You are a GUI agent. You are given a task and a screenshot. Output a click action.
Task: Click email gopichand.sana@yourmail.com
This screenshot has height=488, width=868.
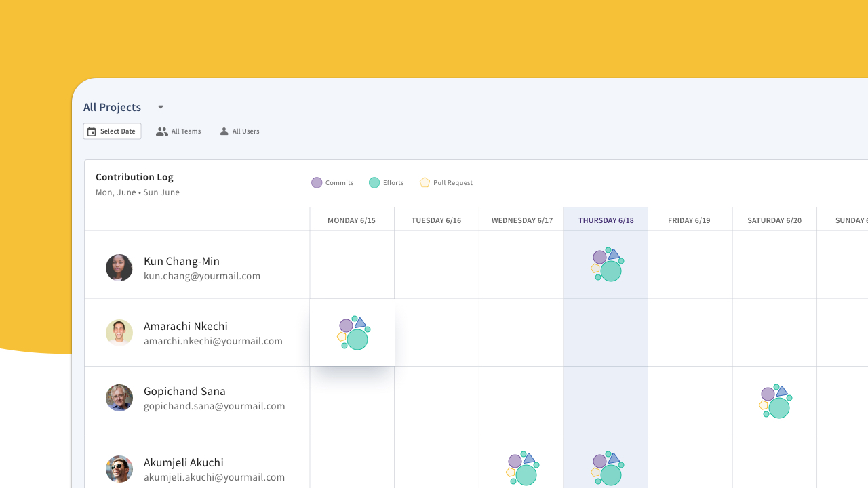(214, 406)
